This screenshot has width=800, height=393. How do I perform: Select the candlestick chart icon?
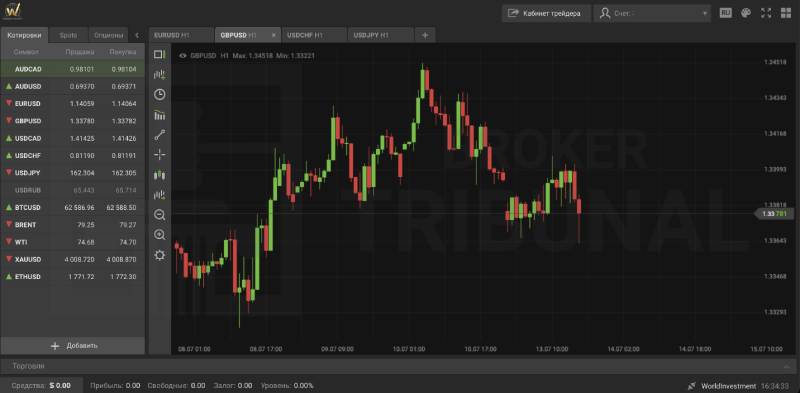pyautogui.click(x=160, y=175)
